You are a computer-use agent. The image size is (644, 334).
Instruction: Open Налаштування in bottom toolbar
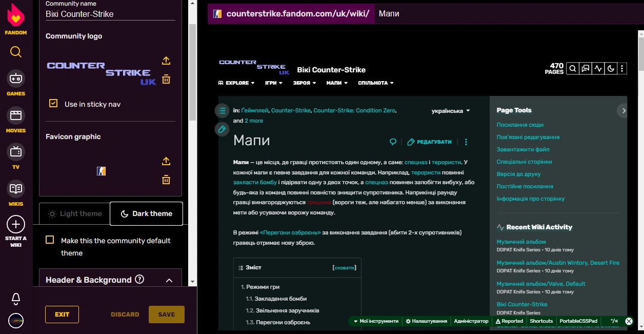click(427, 321)
